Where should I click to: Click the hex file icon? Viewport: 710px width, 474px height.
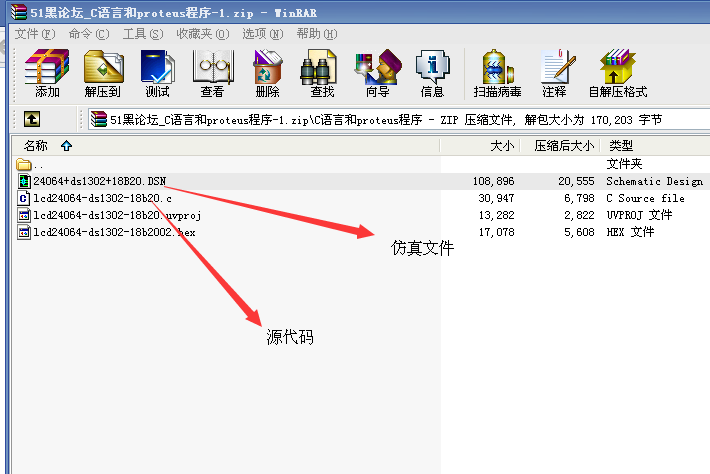[x=24, y=232]
